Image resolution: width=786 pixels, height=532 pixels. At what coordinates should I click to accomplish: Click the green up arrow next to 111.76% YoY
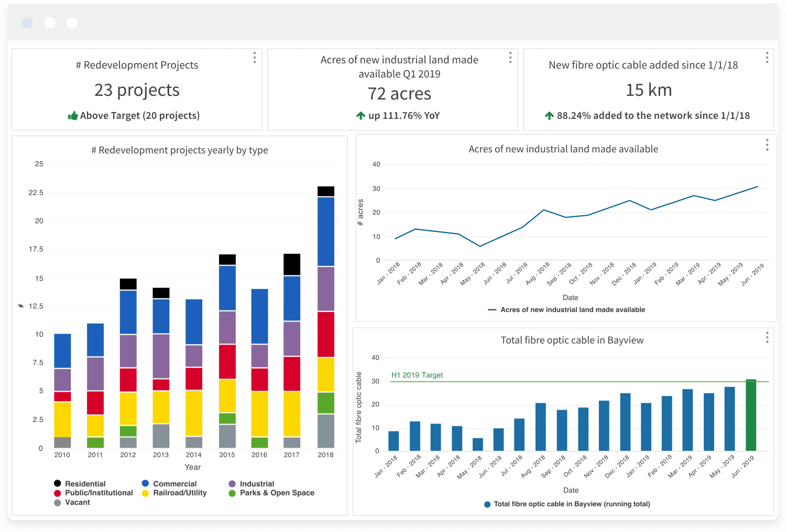point(362,115)
